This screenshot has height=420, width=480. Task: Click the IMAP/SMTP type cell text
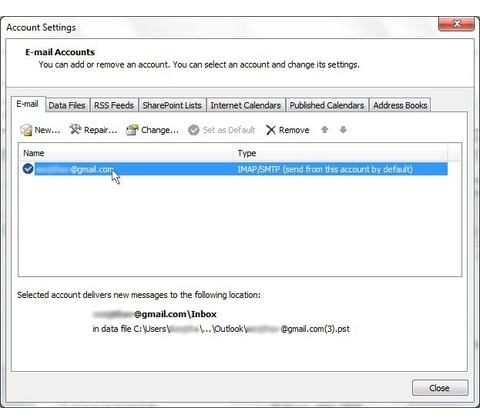pos(325,169)
